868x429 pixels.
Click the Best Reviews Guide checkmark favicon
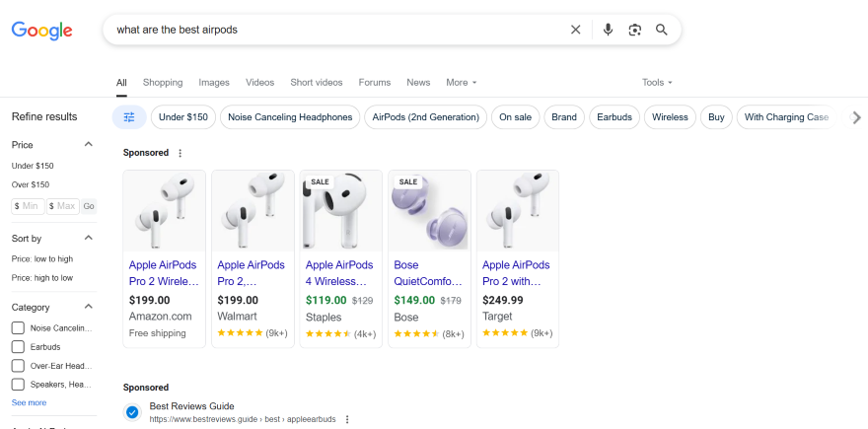132,412
